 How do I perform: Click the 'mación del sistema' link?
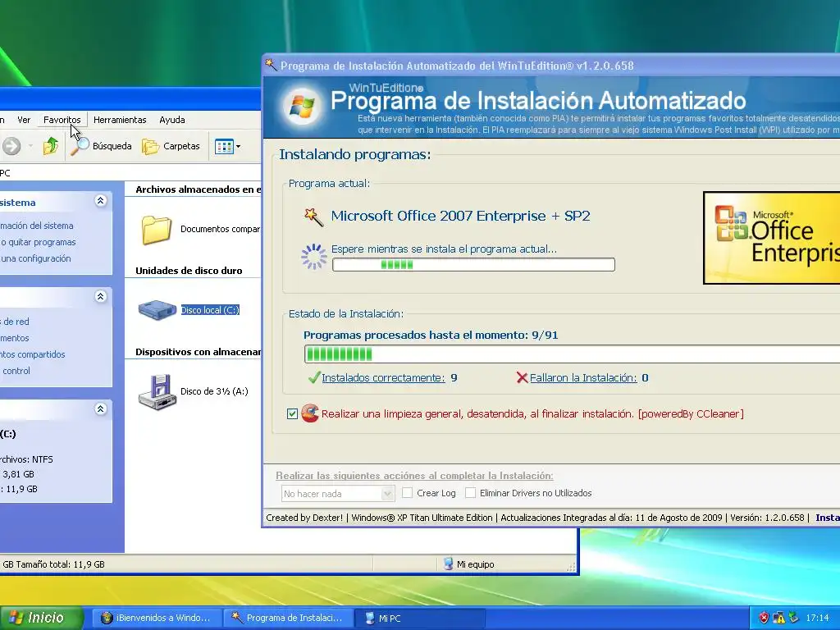(x=36, y=226)
